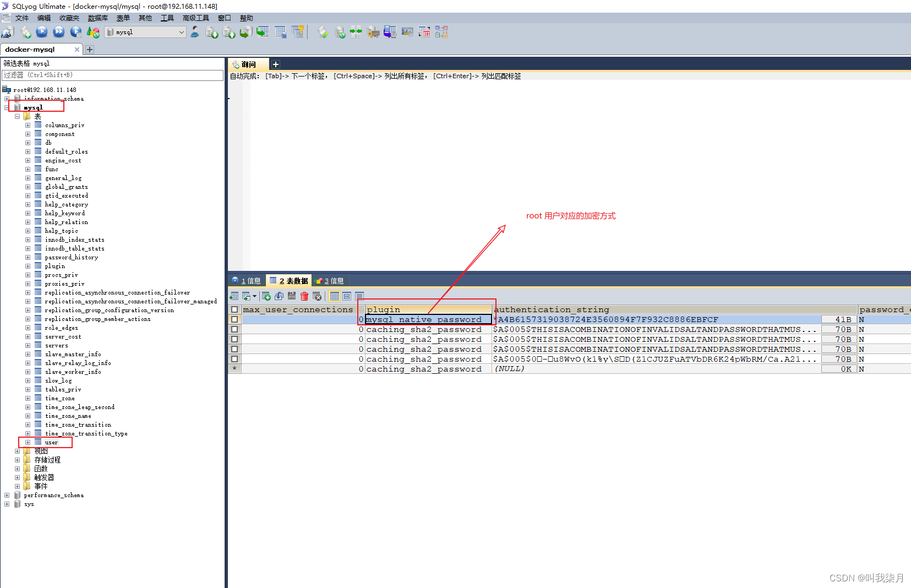This screenshot has width=911, height=588.
Task: Tick checkbox for row with Z1CJUZFuATVbDR6K24 string
Action: click(234, 359)
